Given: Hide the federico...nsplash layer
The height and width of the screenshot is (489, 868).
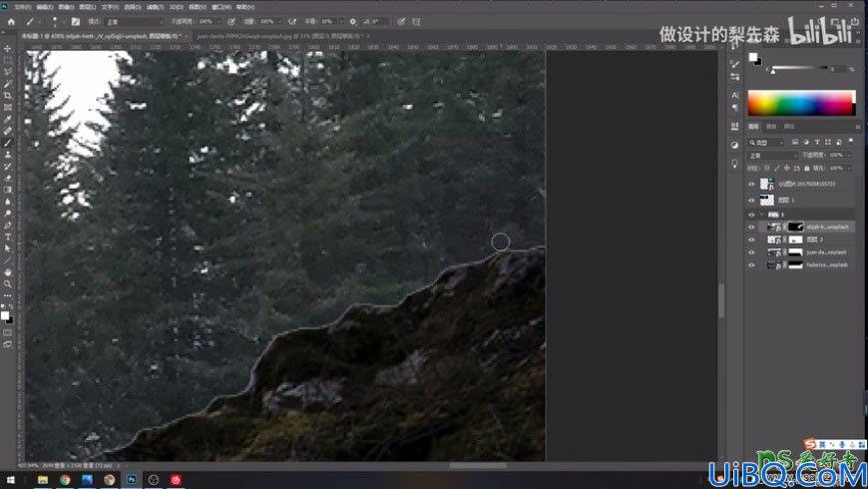Looking at the screenshot, I should [751, 265].
